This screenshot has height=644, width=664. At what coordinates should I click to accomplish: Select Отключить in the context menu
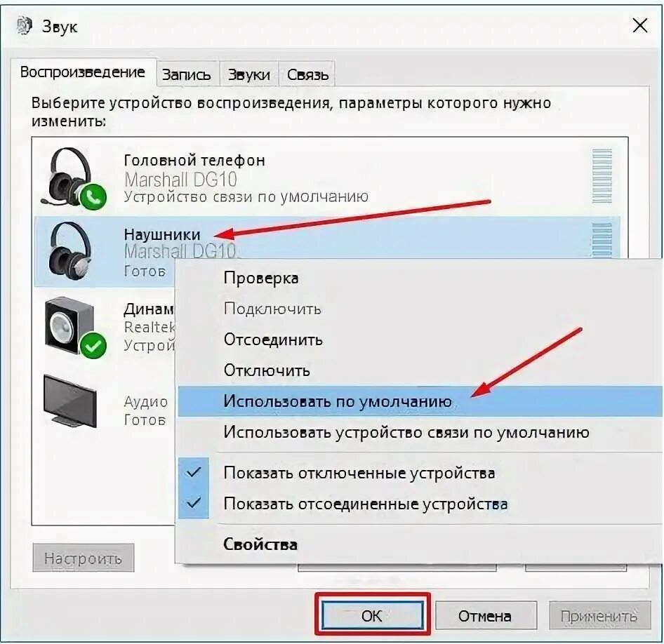point(267,370)
